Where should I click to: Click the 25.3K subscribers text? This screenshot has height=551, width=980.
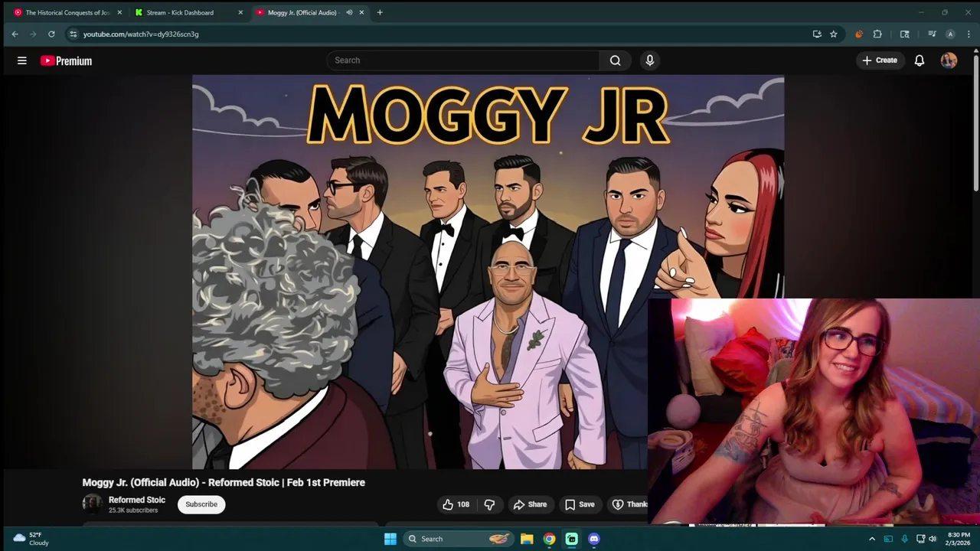pyautogui.click(x=133, y=510)
